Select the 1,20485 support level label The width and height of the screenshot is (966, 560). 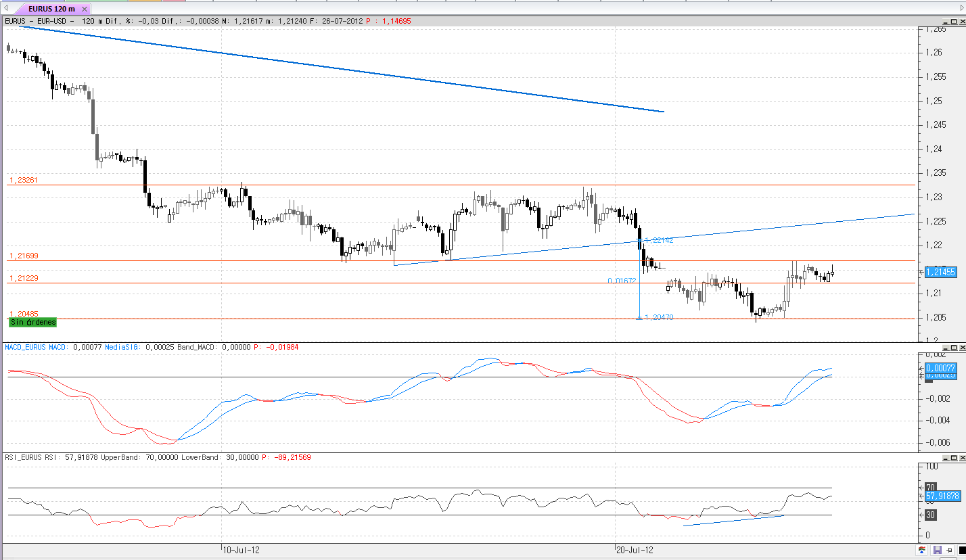24,314
